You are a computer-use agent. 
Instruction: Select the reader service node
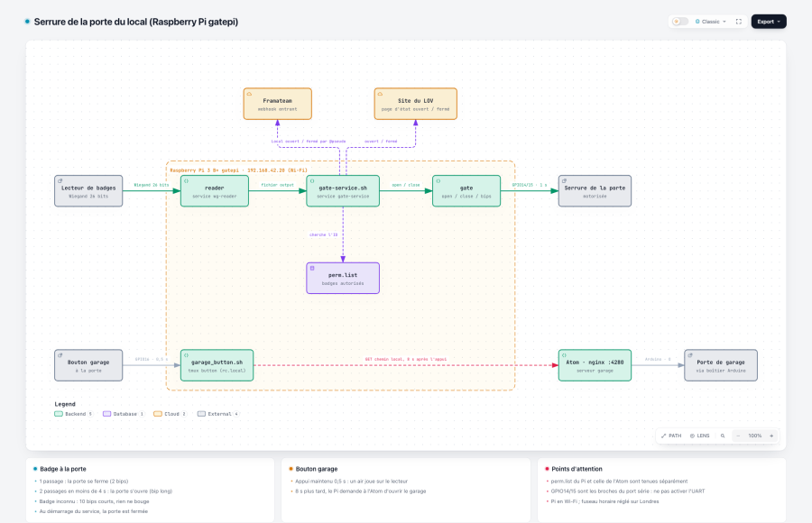(x=215, y=191)
